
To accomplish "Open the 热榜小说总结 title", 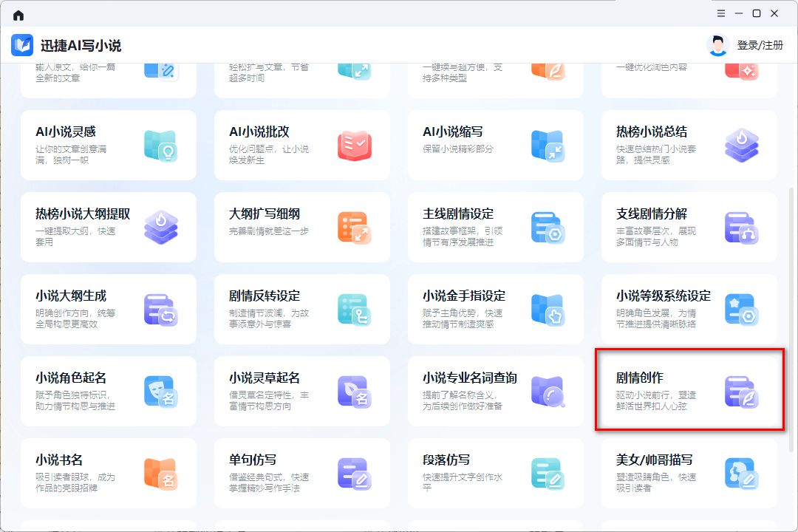I will point(652,132).
